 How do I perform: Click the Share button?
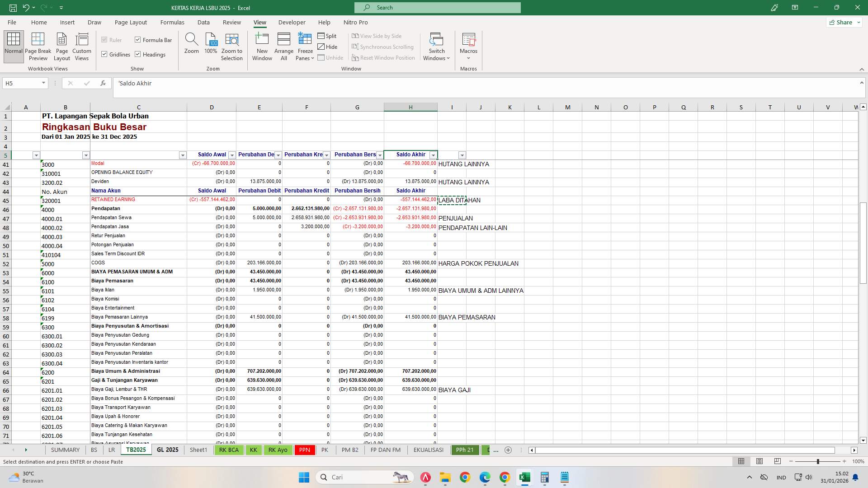(844, 22)
